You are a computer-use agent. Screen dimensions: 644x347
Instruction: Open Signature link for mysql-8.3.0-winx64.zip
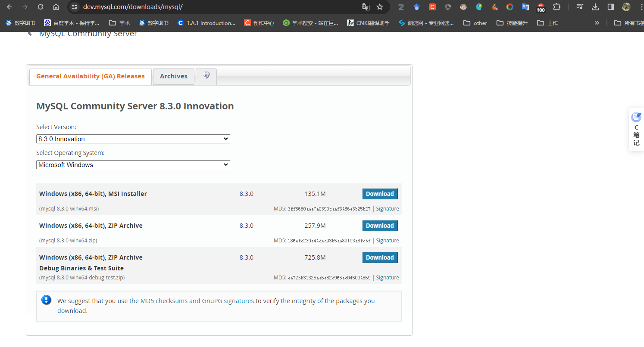tap(388, 241)
